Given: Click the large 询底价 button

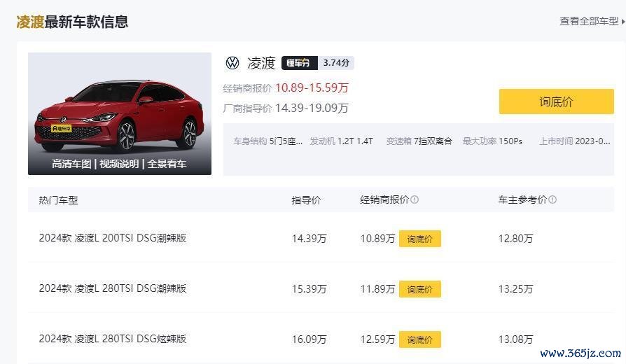Looking at the screenshot, I should coord(556,101).
